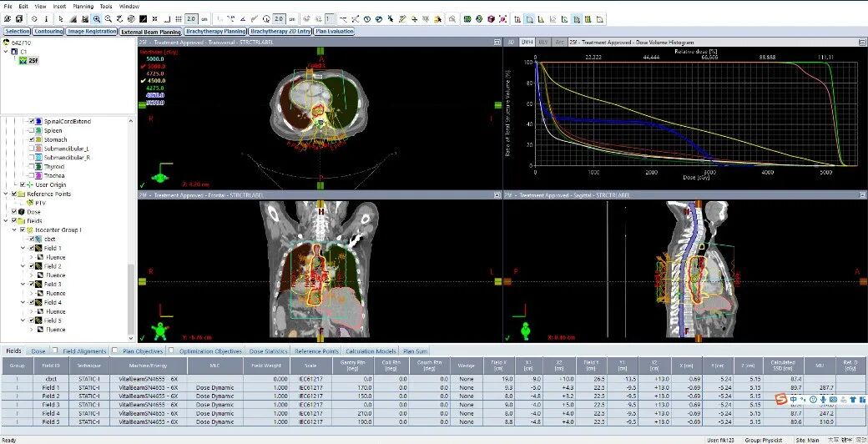The width and height of the screenshot is (868, 444).
Task: Uncheck the SpinalCordExtend structure checkbox
Action: click(31, 121)
